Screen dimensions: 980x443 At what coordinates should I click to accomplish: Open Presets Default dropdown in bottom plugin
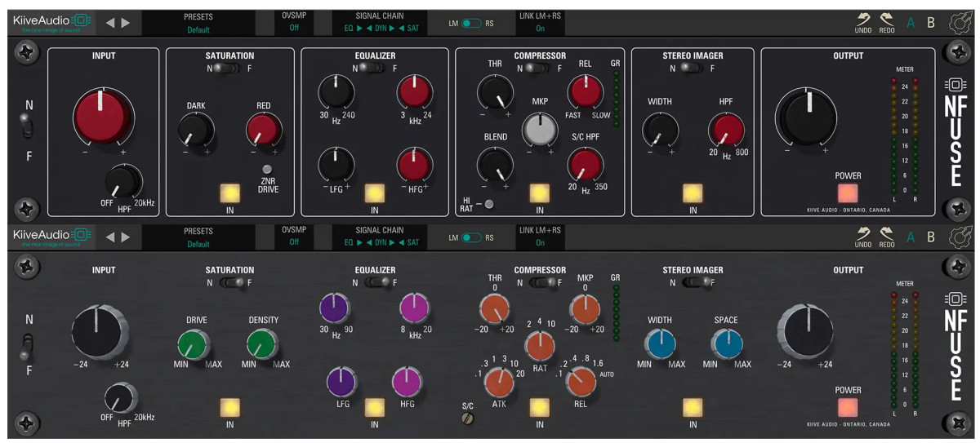click(198, 237)
